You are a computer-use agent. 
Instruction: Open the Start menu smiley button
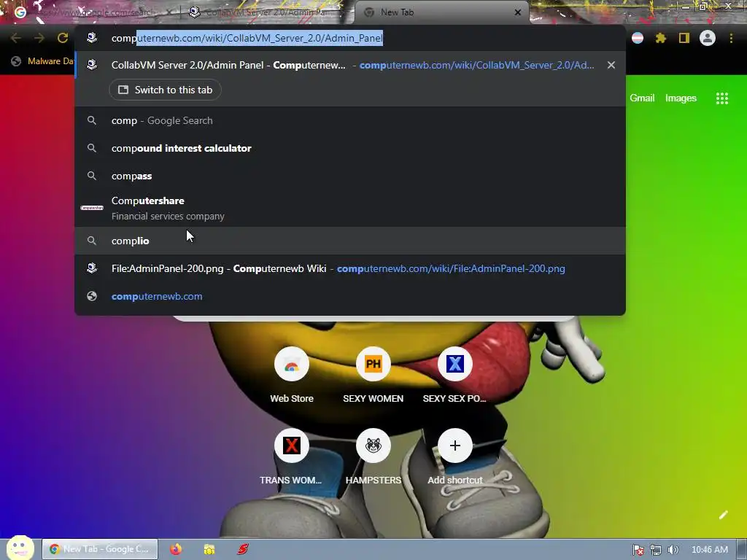(x=20, y=548)
